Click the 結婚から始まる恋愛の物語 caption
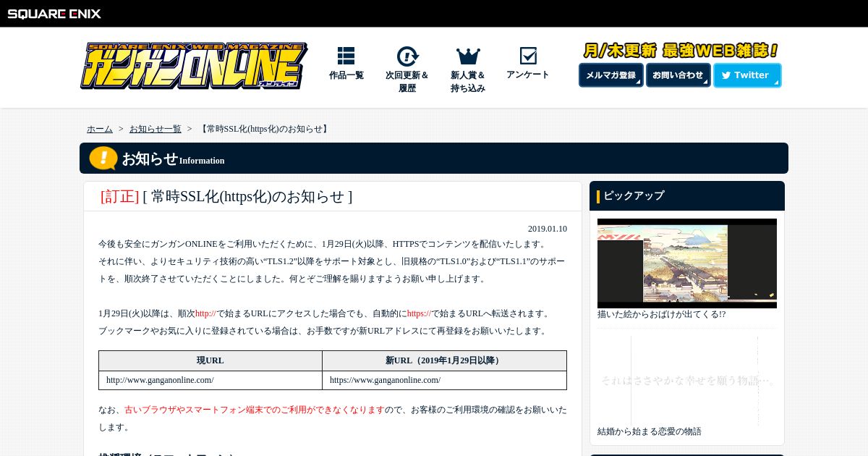 click(x=650, y=431)
